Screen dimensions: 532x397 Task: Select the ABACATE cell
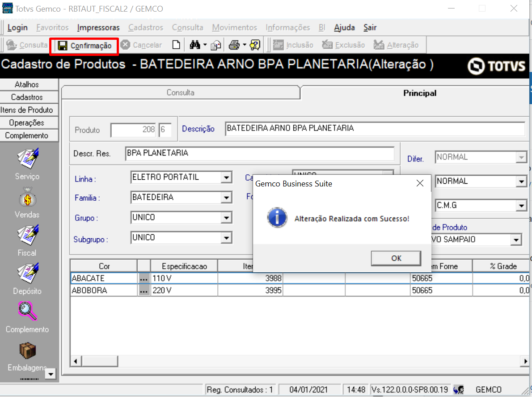pos(104,278)
